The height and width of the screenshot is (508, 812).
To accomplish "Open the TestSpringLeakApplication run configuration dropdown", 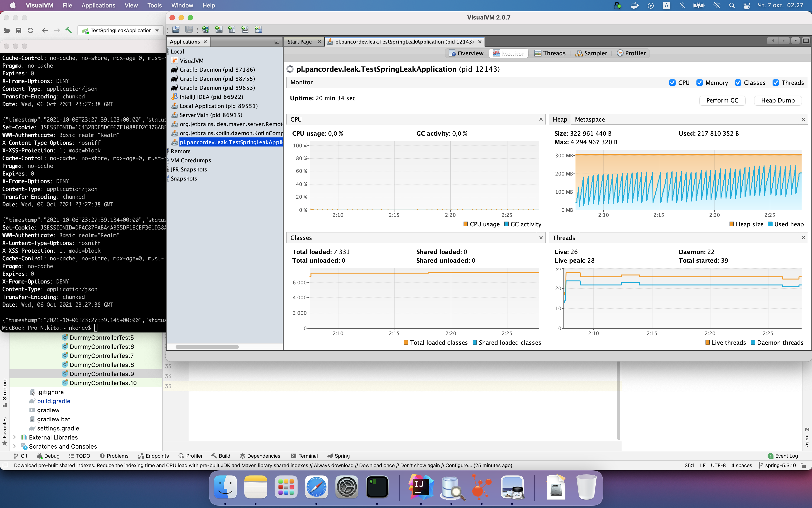I will tap(121, 31).
